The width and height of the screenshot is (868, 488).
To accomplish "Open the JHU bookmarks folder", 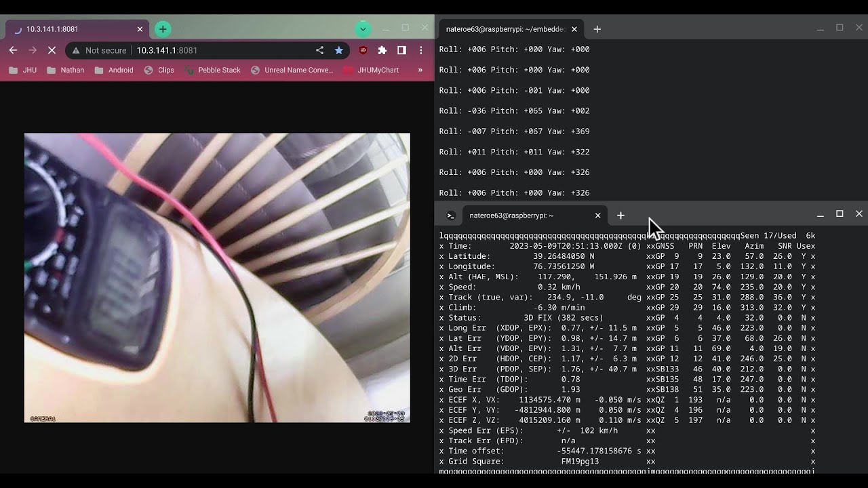I will click(23, 70).
